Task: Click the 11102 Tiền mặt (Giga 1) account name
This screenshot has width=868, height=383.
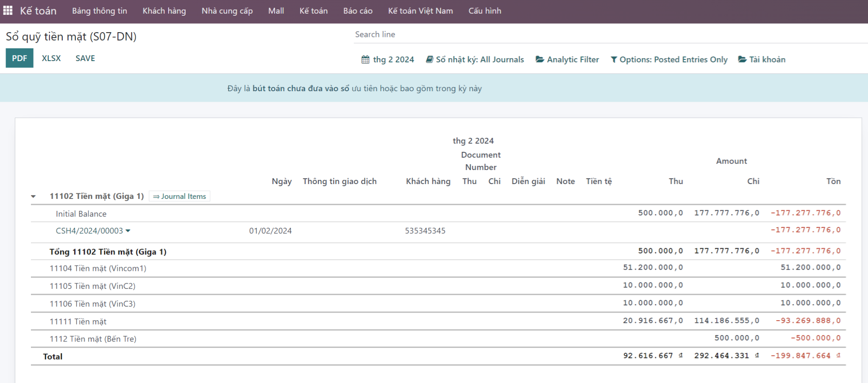Action: click(97, 196)
